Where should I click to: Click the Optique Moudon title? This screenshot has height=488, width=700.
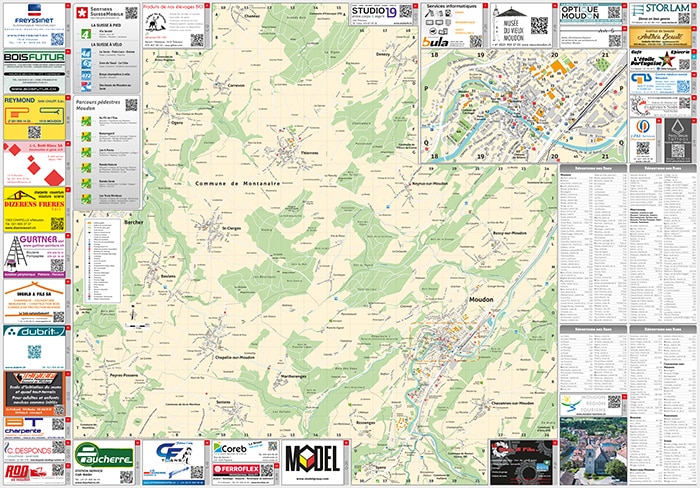coord(580,13)
